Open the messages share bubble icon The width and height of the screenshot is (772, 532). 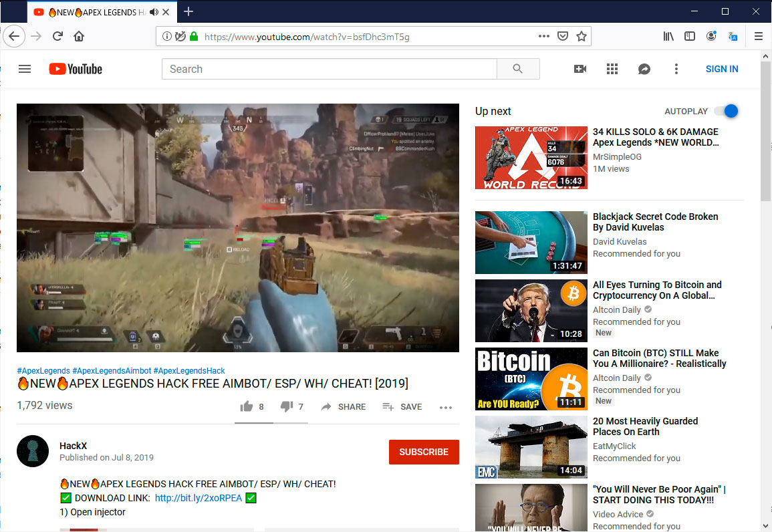pos(644,69)
